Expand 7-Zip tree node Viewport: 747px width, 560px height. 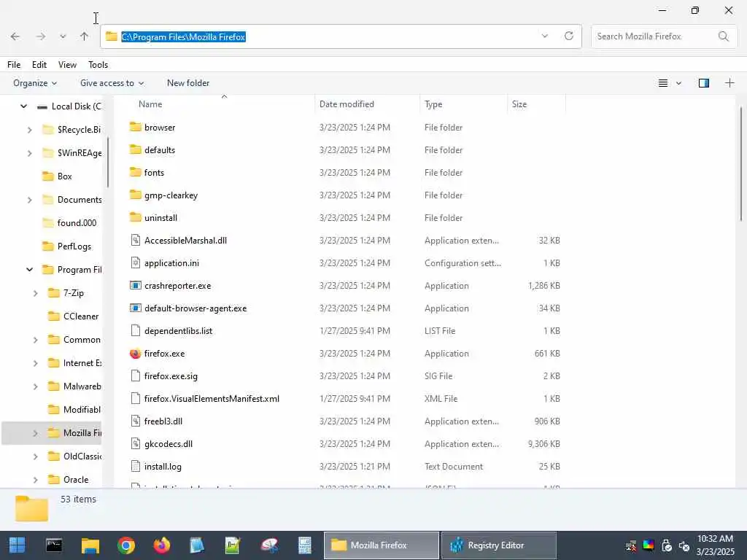35,293
